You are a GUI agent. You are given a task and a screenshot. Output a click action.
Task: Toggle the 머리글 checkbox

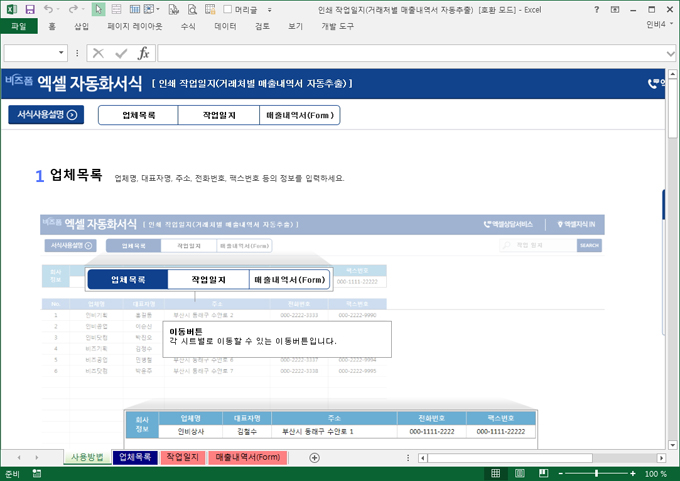(228, 9)
